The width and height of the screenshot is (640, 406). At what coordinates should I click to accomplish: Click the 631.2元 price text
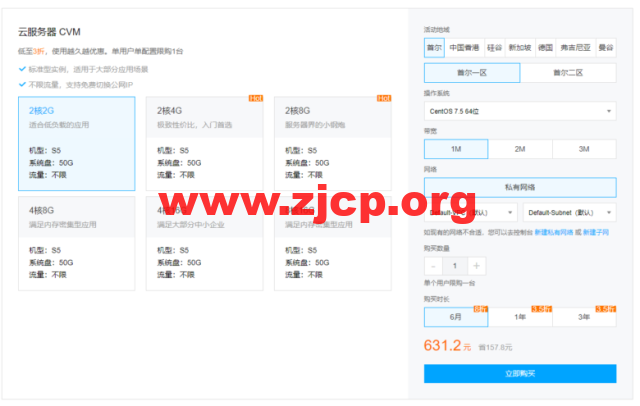click(x=447, y=346)
